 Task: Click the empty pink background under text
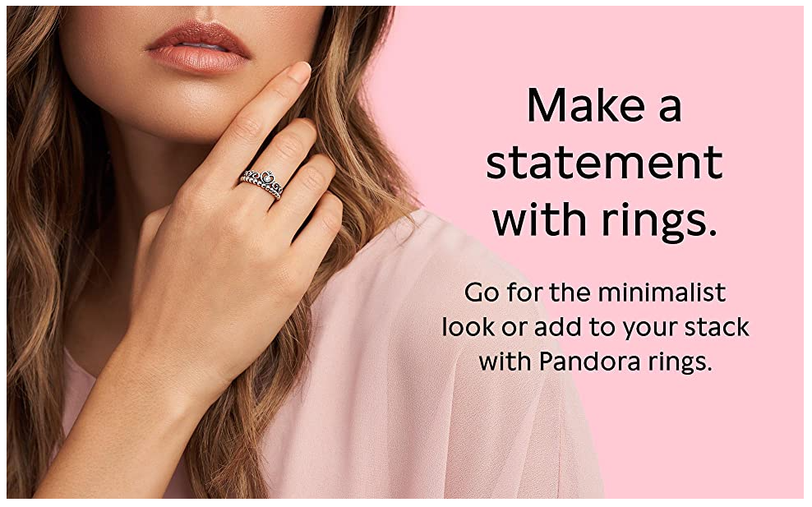[x=699, y=440]
